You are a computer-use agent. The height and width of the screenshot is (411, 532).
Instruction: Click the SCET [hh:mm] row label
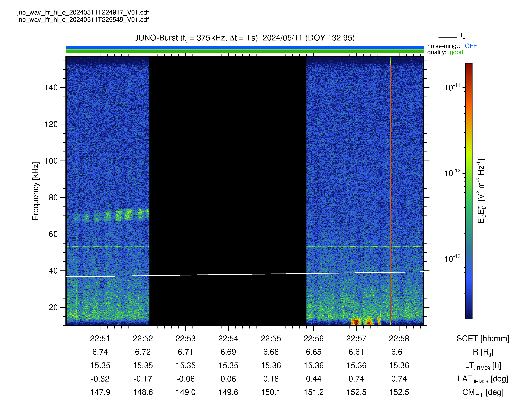483,339
